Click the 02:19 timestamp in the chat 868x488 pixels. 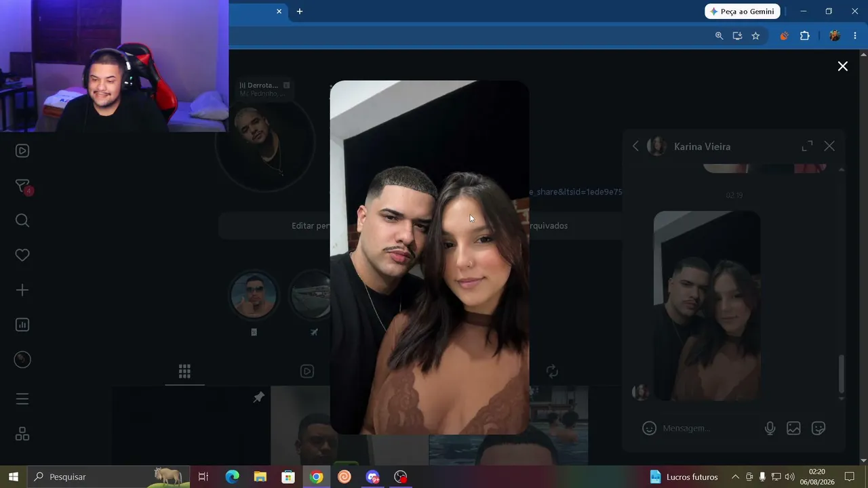(x=734, y=195)
